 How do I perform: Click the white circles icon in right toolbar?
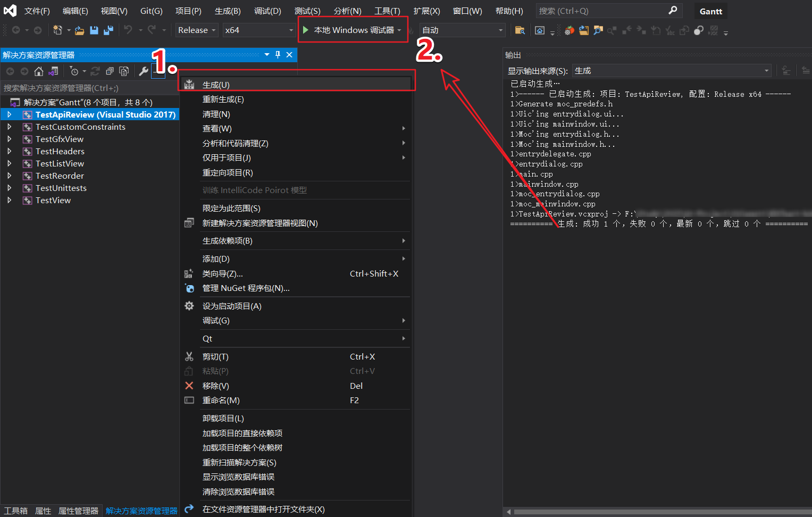click(x=699, y=30)
